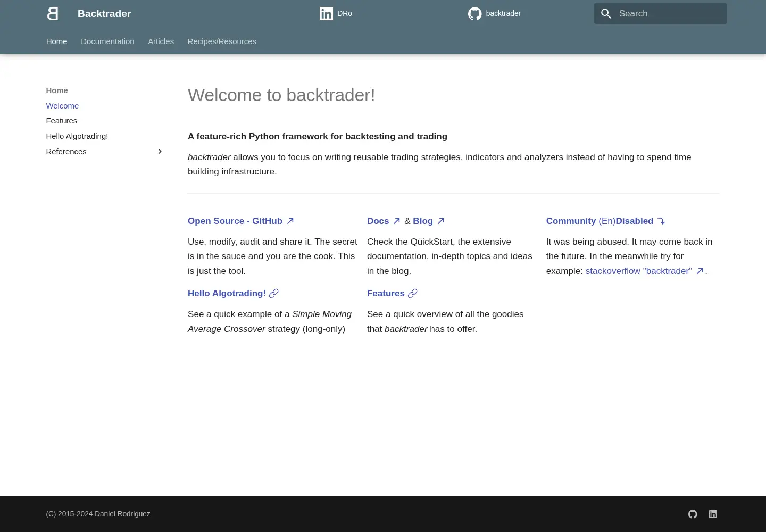This screenshot has height=532, width=766.
Task: Click the magnifier search icon
Action: click(x=606, y=14)
